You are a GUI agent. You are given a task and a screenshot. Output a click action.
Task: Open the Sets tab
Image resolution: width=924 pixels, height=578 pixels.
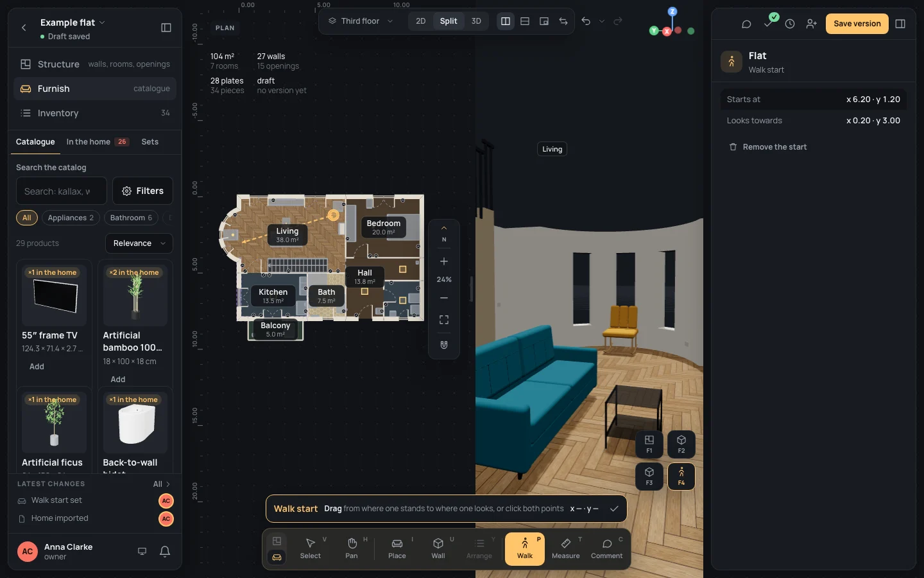click(150, 142)
